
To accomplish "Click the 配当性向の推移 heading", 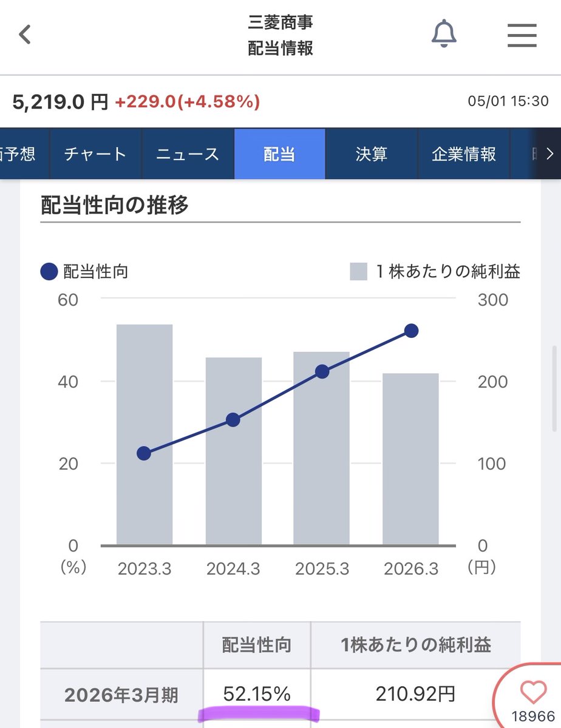I will (x=115, y=205).
